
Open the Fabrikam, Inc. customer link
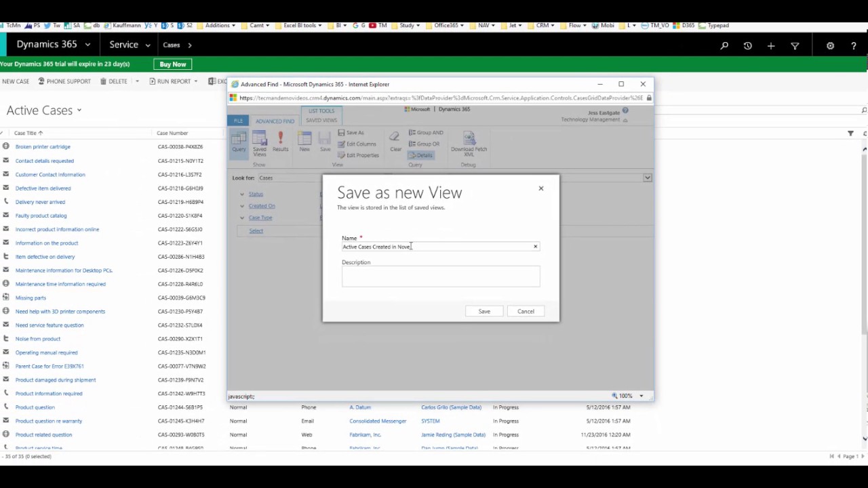365,434
